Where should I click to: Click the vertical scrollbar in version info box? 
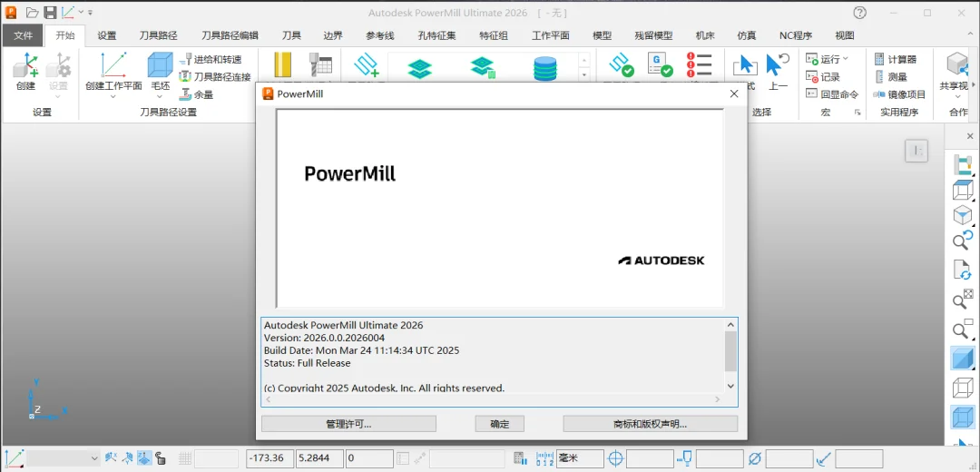pyautogui.click(x=730, y=351)
